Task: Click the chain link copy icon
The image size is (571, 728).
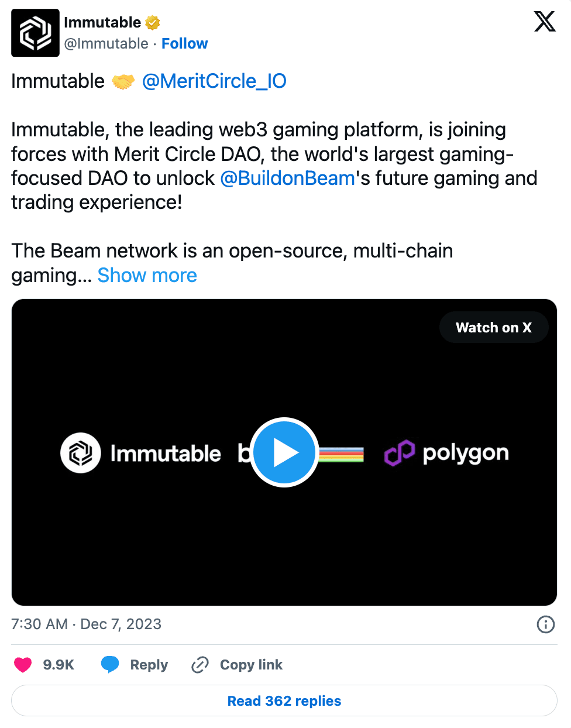Action: pos(200,665)
